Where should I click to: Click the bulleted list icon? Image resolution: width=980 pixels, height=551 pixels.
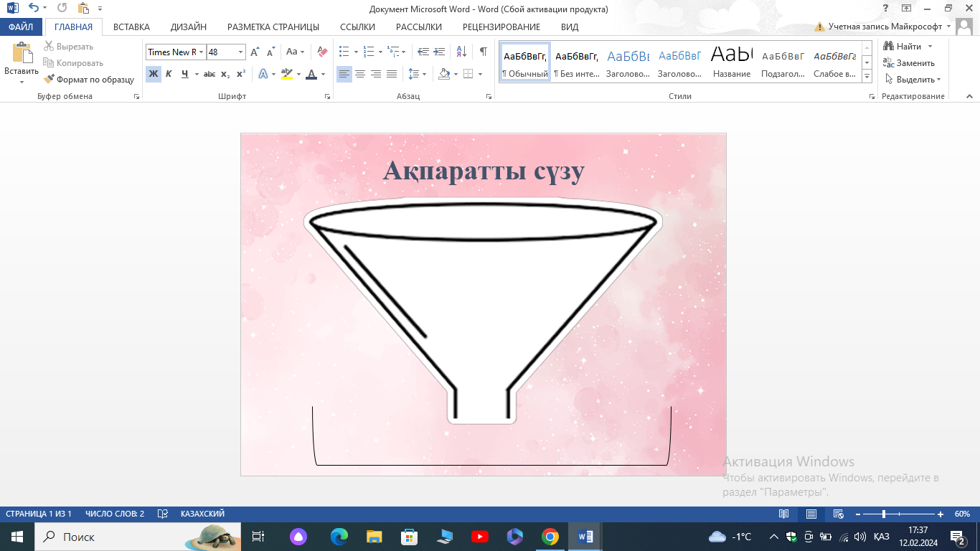coord(344,52)
